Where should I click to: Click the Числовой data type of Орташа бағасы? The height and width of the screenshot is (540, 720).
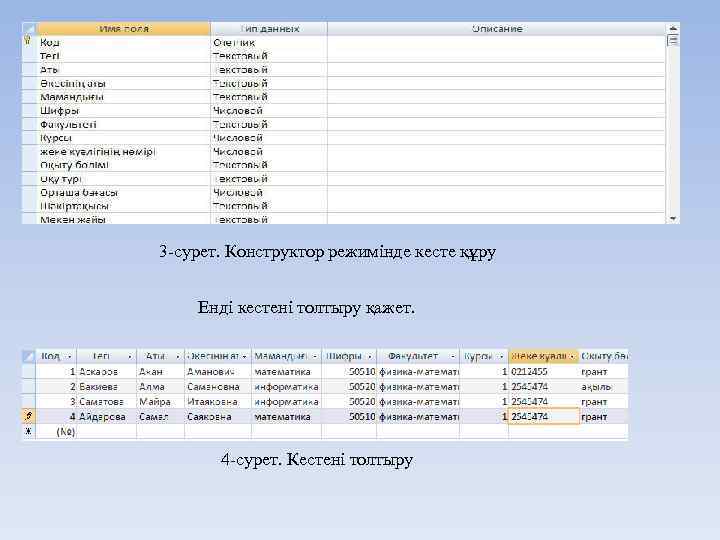269,192
